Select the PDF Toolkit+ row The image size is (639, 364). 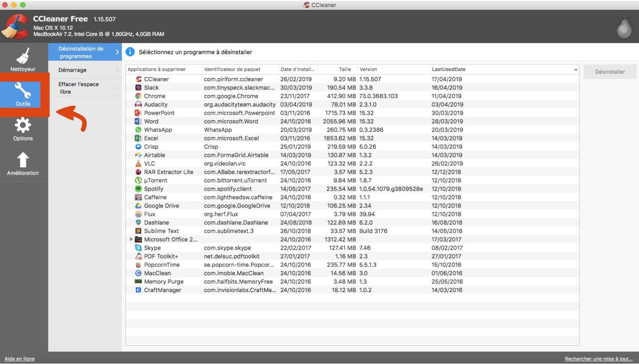(x=352, y=256)
